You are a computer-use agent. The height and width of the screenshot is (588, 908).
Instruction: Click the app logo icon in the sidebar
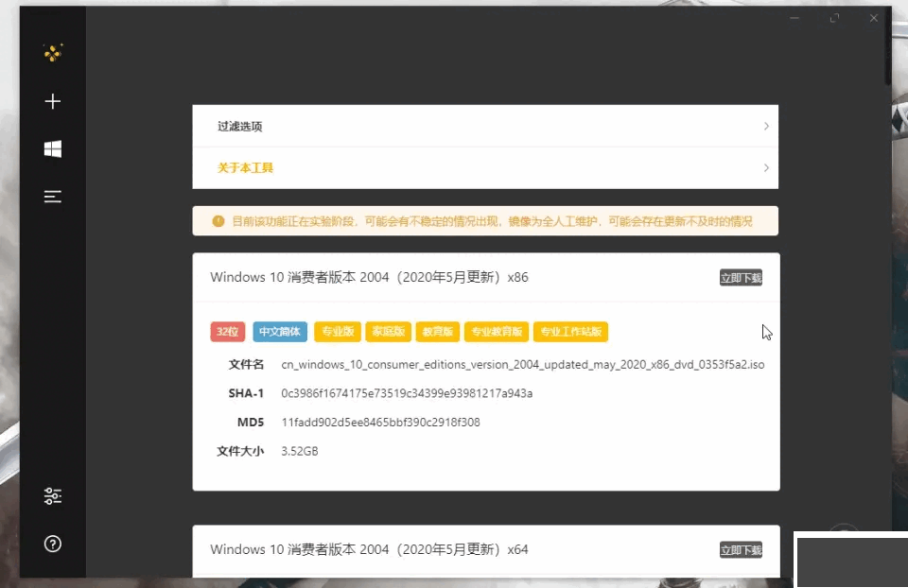53,53
